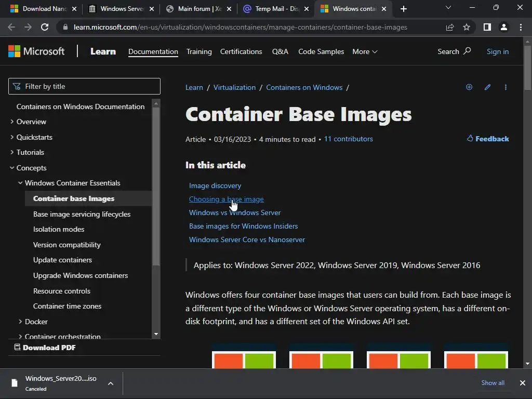The image size is (532, 399).
Task: Open the article's more actions dots
Action: (x=506, y=87)
